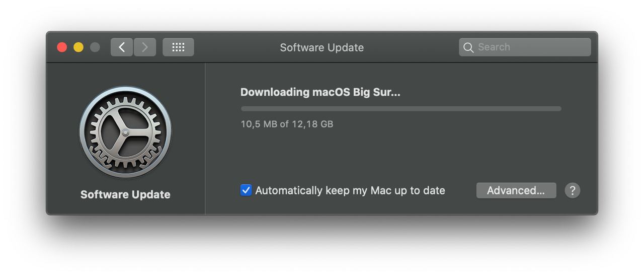Select the large Software Update gear icon
Screen dimensions: 644x276
point(125,132)
